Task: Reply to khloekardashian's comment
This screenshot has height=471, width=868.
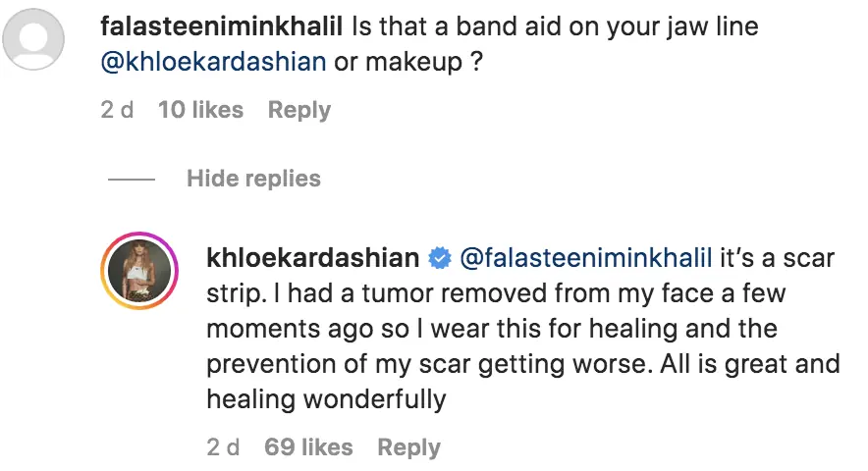Action: click(408, 447)
